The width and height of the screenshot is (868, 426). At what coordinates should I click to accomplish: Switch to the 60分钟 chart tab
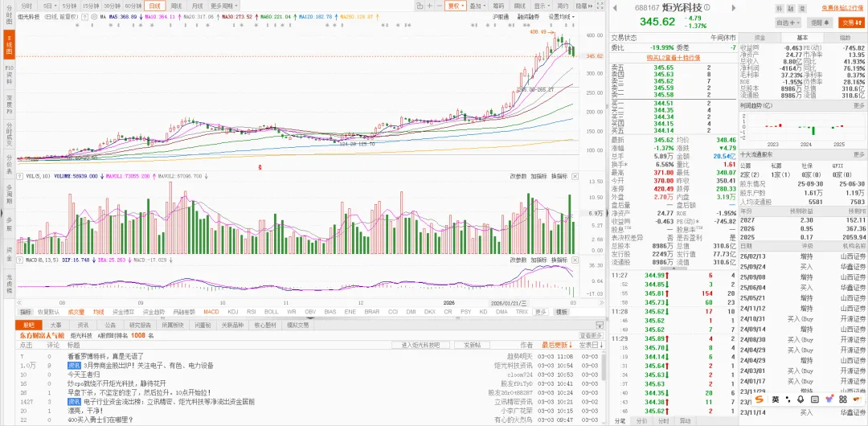(133, 6)
